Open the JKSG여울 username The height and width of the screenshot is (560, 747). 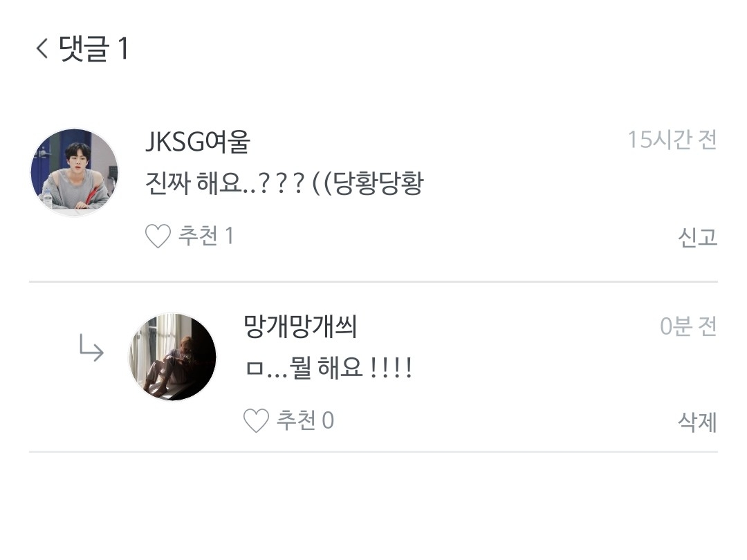[x=198, y=142]
